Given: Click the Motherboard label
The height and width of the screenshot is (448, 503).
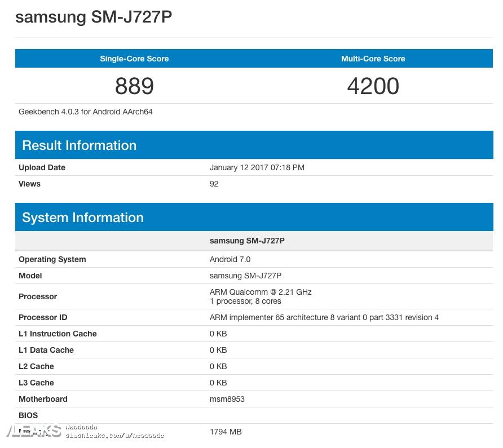Looking at the screenshot, I should [43, 400].
